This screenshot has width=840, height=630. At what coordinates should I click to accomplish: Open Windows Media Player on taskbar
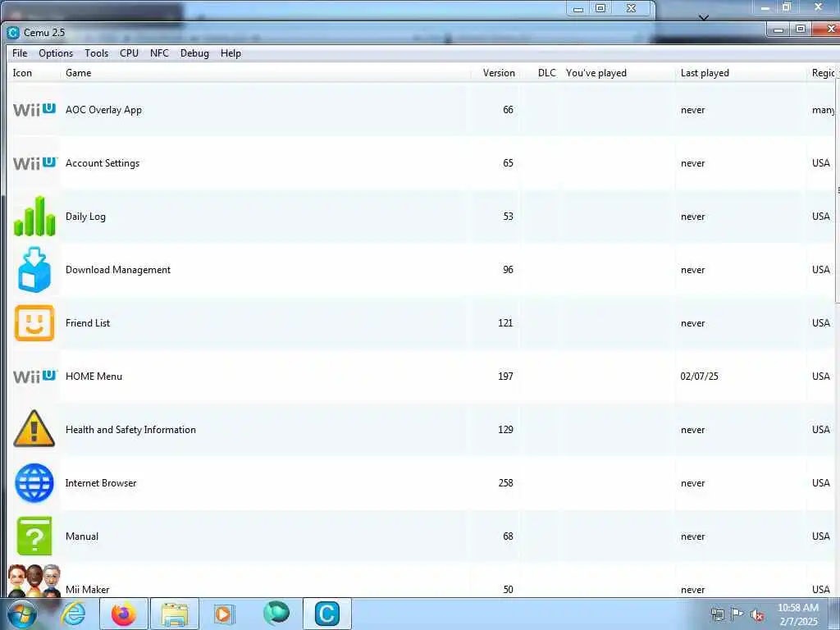224,614
